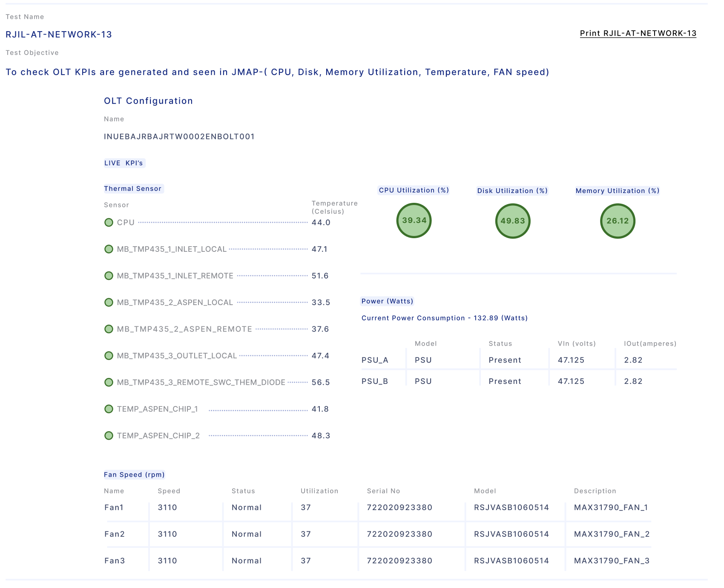The width and height of the screenshot is (724, 588).
Task: Select the Fan1 row in the fan table
Action: pyautogui.click(x=114, y=507)
